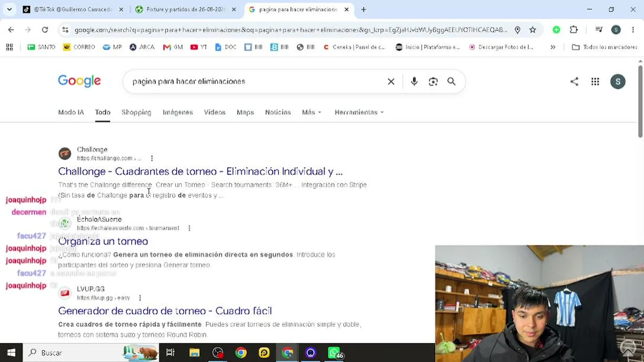The image size is (644, 362).
Task: Open the Chrome profile avatar in the toolbar
Action: pyautogui.click(x=616, y=30)
